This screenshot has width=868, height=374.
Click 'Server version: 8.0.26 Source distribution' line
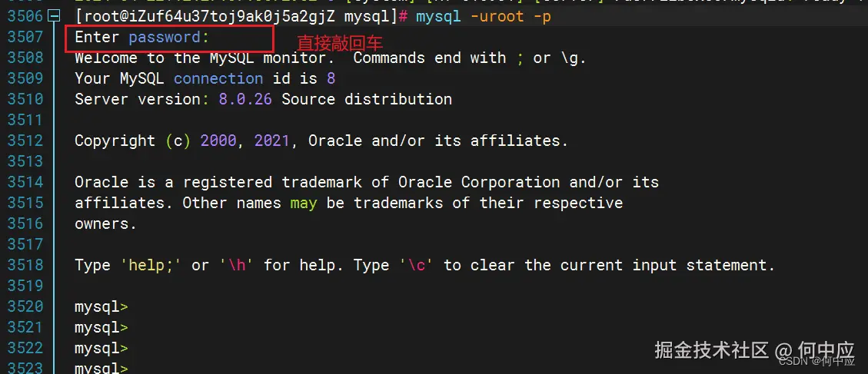(263, 100)
